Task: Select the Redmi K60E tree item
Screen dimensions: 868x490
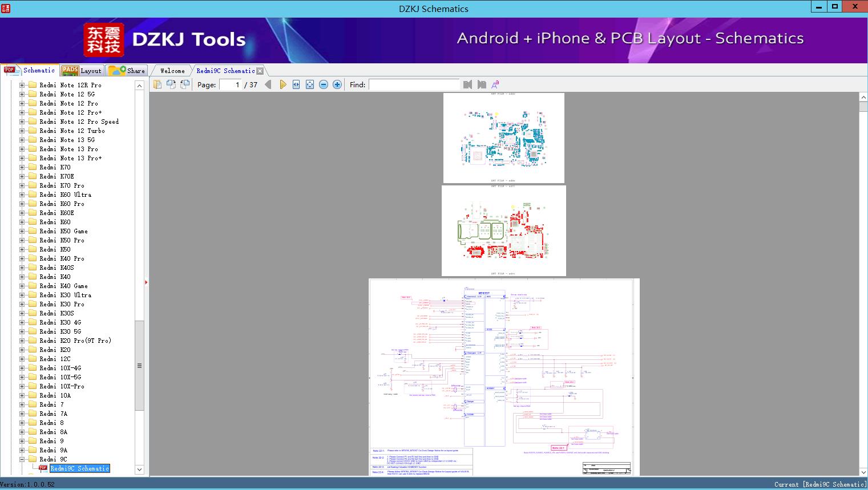Action: (x=56, y=213)
